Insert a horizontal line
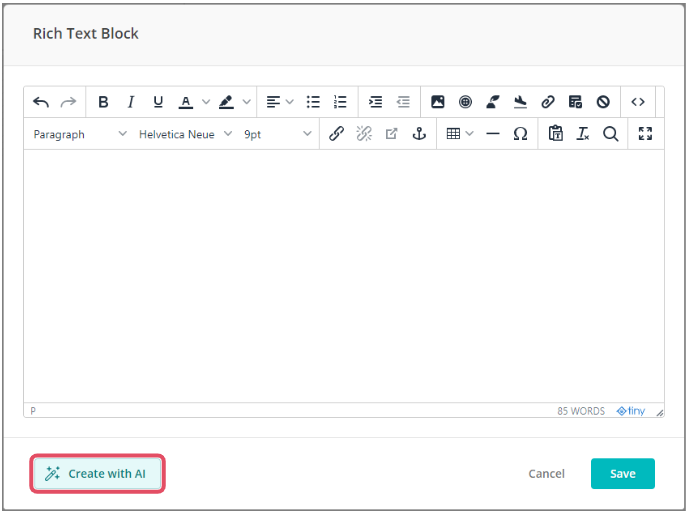Screen dimensions: 689x512 (493, 134)
